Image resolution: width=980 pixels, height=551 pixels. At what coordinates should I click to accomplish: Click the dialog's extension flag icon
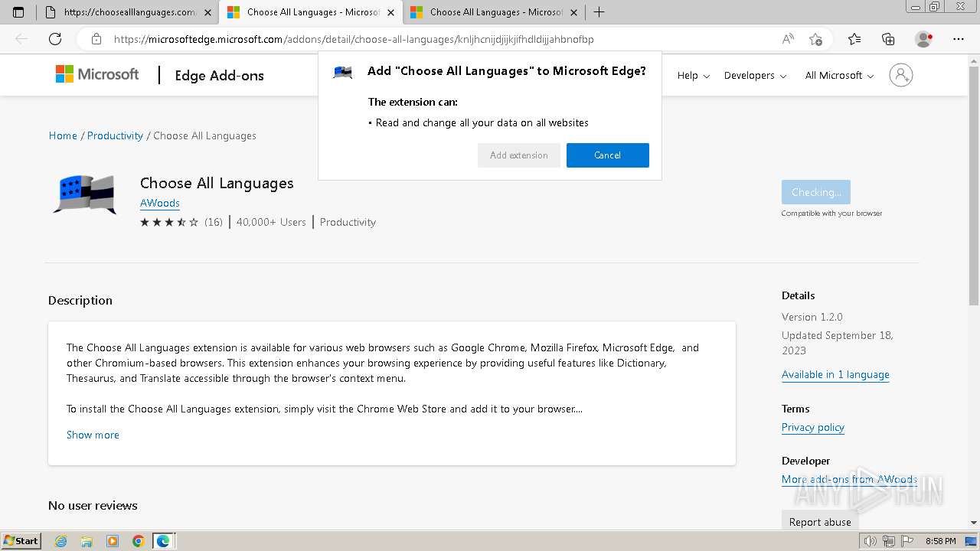(343, 72)
